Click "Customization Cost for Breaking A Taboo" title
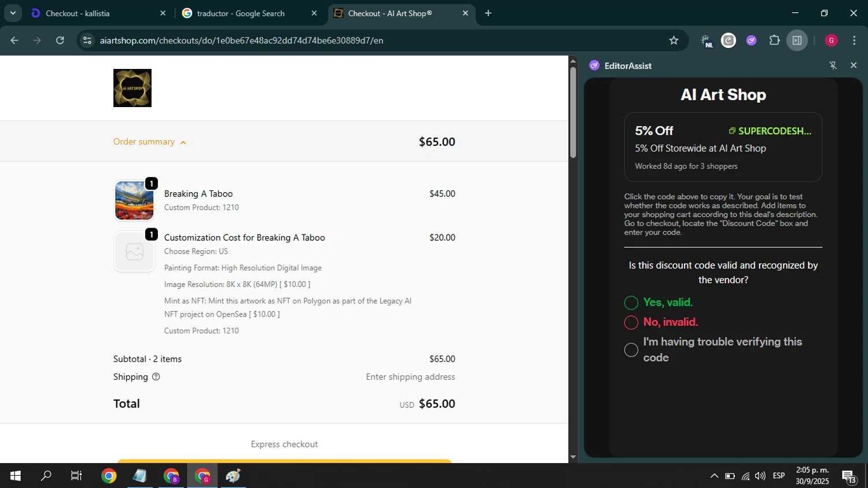The height and width of the screenshot is (488, 868). pyautogui.click(x=245, y=238)
